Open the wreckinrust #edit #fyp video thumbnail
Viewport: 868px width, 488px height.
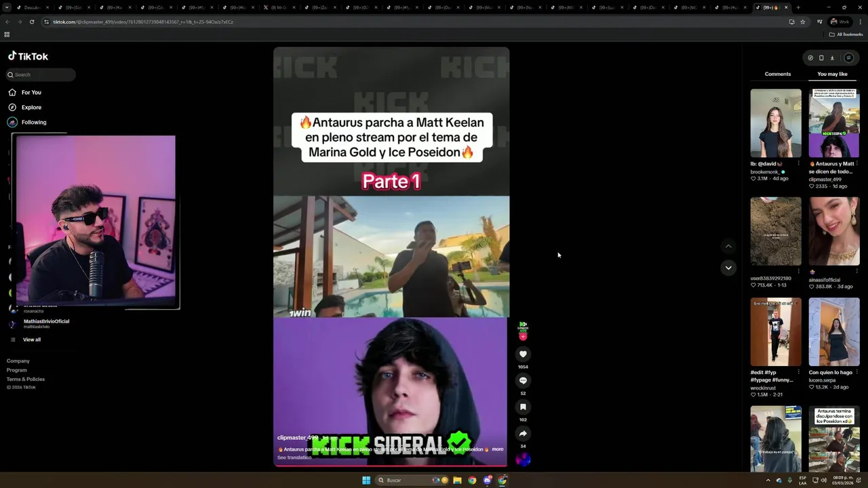coord(776,332)
